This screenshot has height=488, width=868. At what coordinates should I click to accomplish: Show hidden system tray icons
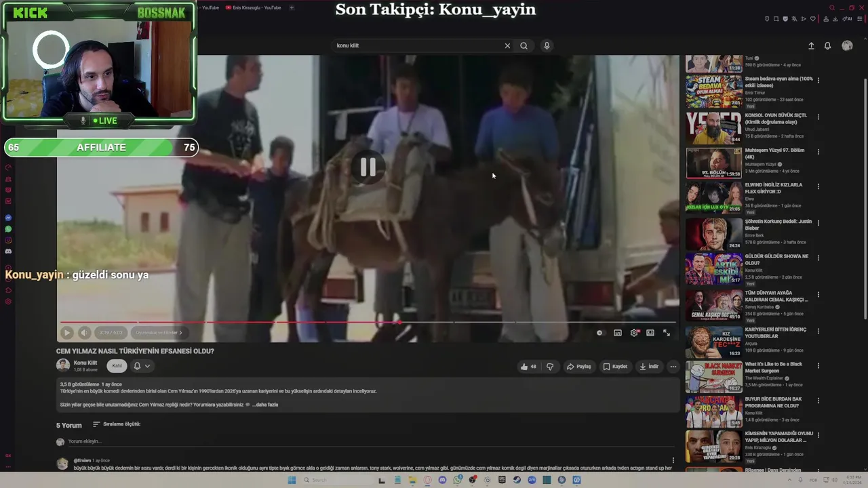[791, 480]
